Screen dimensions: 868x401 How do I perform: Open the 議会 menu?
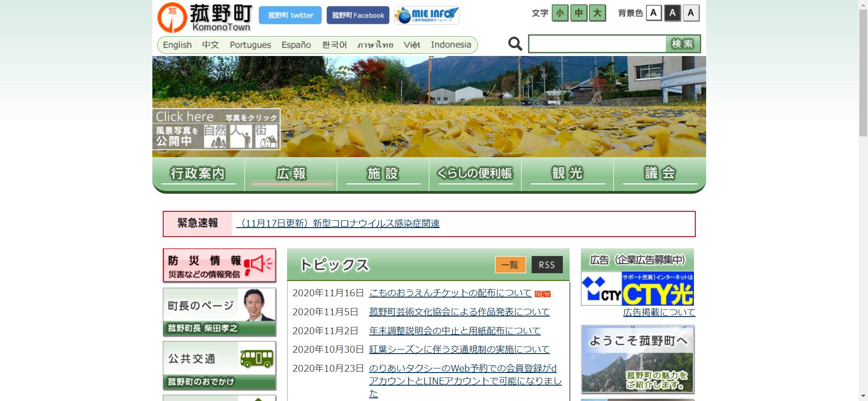coord(660,174)
